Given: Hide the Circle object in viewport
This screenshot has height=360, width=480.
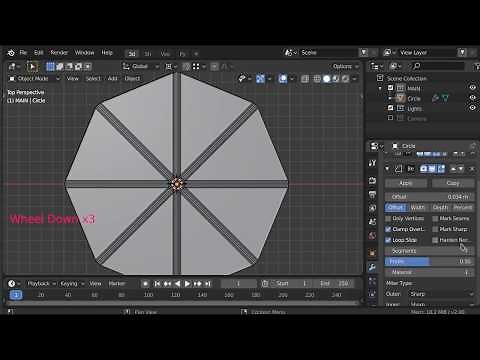Looking at the screenshot, I should [x=473, y=97].
